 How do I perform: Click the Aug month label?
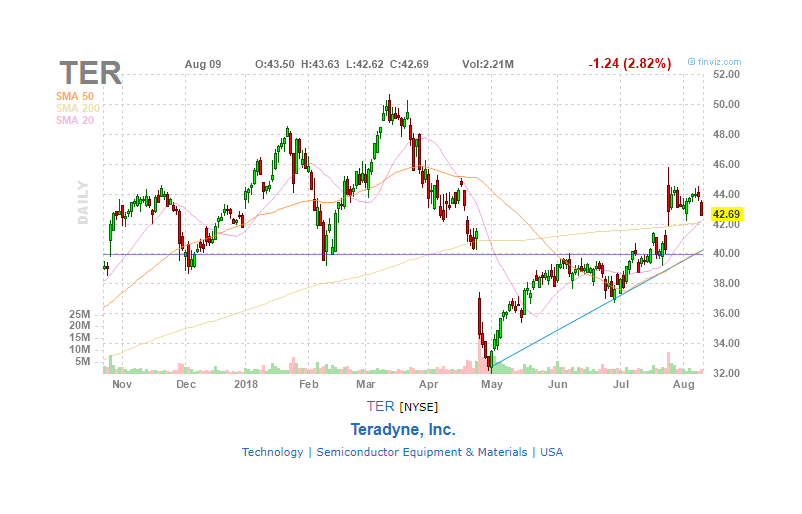click(x=684, y=385)
